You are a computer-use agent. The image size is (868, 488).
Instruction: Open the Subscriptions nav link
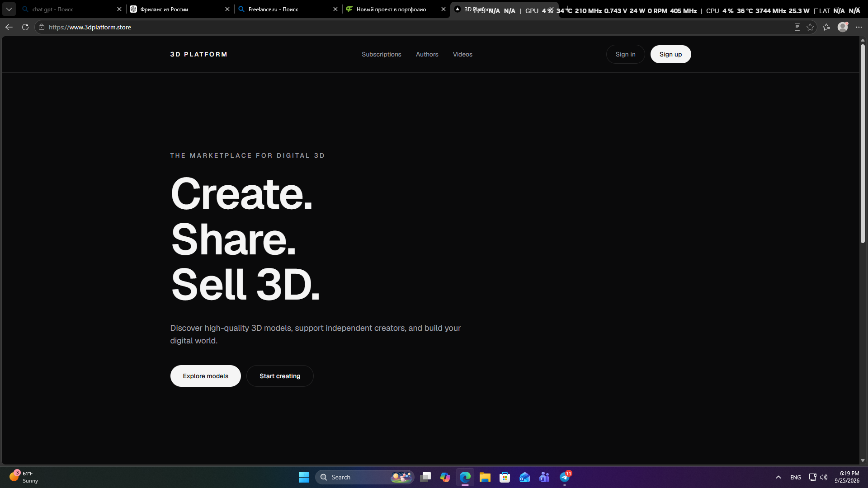click(x=382, y=54)
